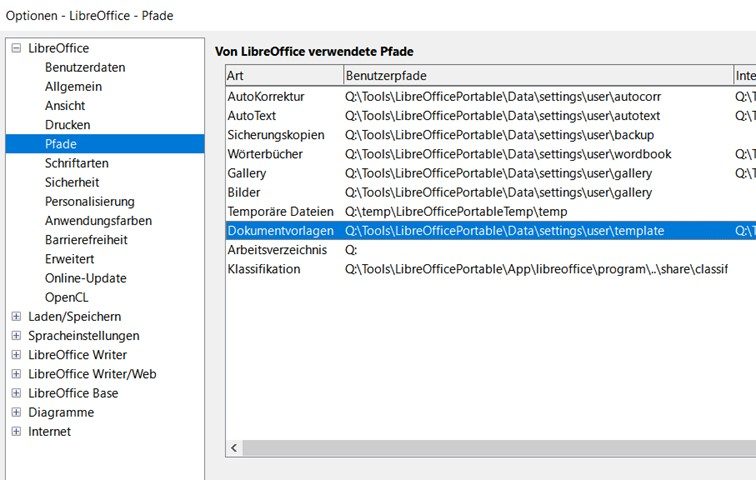This screenshot has width=756, height=480.
Task: Expand the Diagramme section
Action: (x=16, y=412)
